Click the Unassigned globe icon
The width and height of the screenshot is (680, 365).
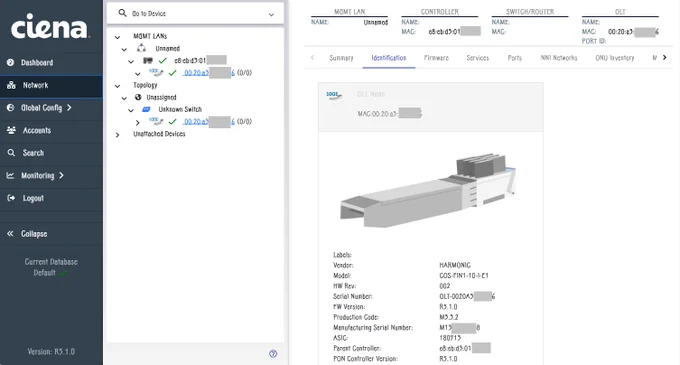138,97
